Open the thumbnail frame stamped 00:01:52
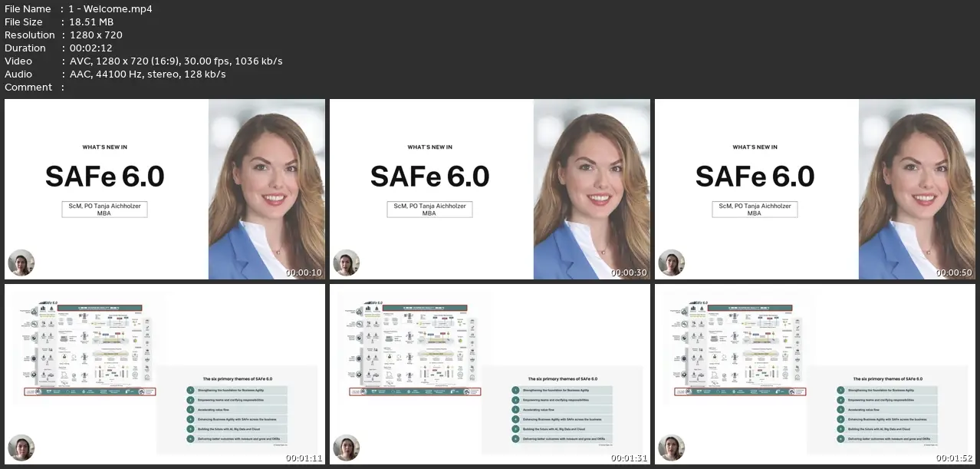Screen dimensions: 980x469 [x=815, y=375]
